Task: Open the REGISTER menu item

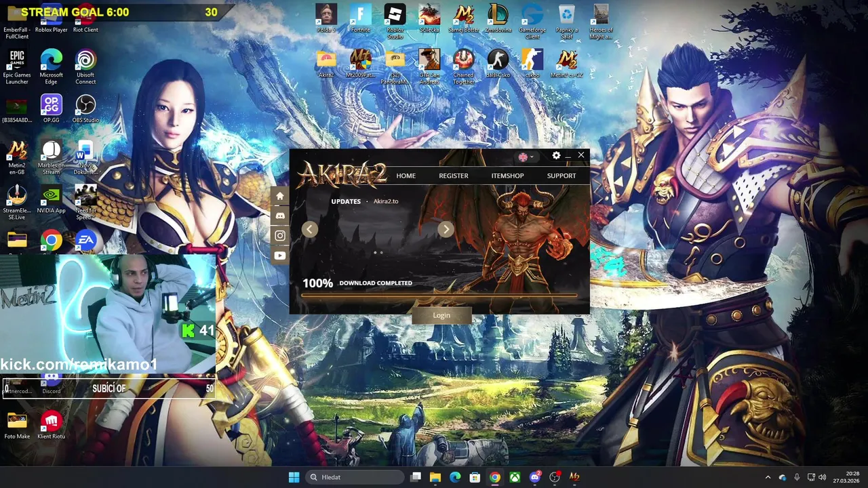Action: coord(453,176)
